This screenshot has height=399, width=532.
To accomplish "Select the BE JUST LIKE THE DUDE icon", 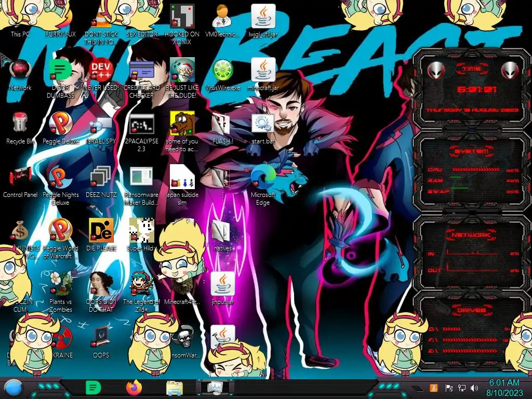I will pyautogui.click(x=182, y=78).
